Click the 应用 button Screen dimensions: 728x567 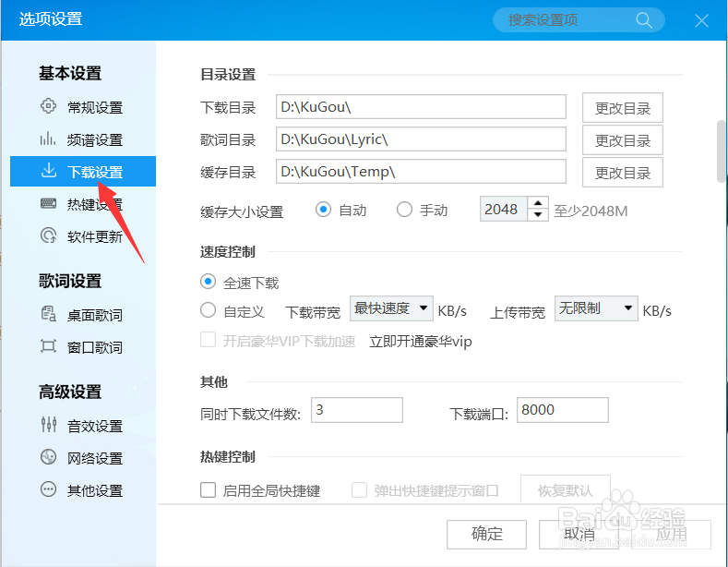pos(671,534)
